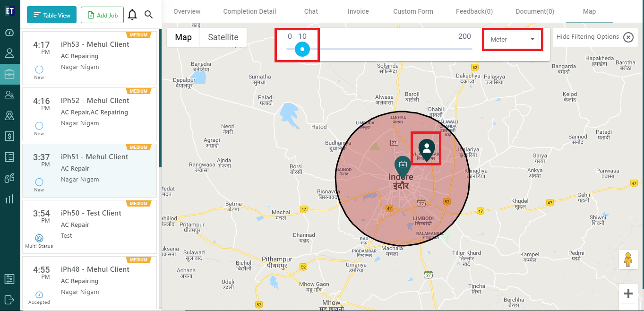644x311 pixels.
Task: Open the Invoice tab
Action: click(358, 11)
